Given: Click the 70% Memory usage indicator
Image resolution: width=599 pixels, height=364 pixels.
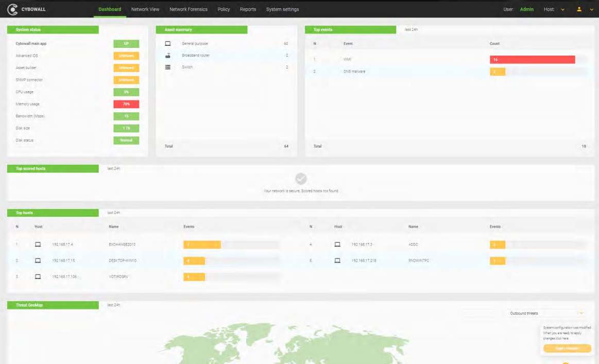Looking at the screenshot, I should tap(126, 104).
